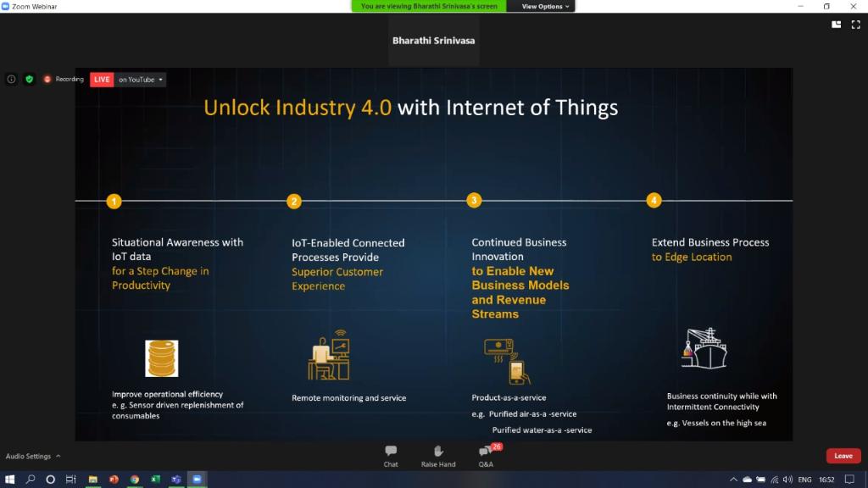
Task: Click the green encryption shield icon
Action: 30,79
